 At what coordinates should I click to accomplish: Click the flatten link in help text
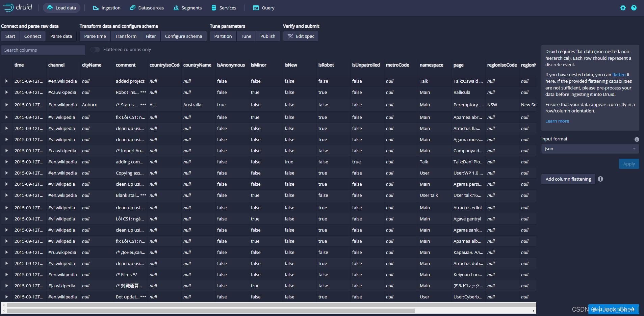click(619, 75)
